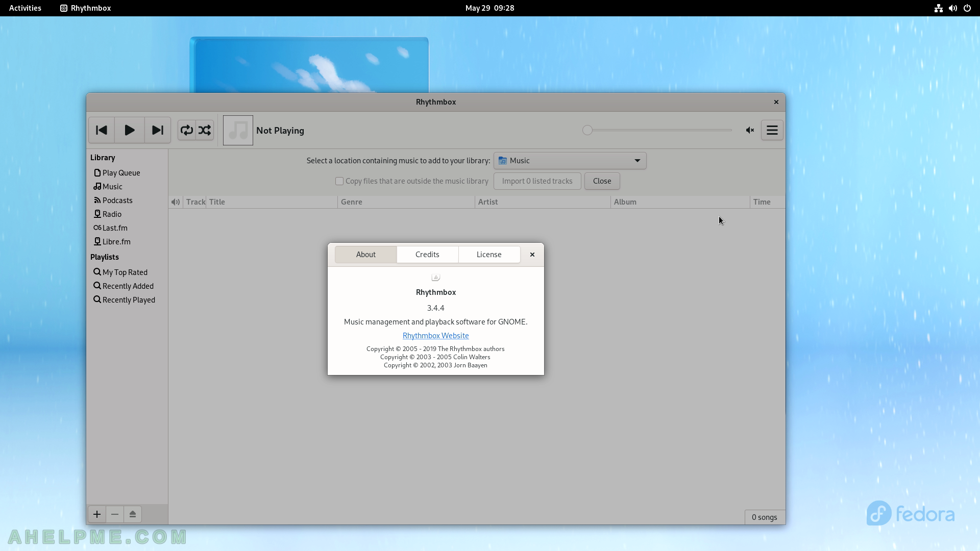Switch to the License tab
Viewport: 980px width, 551px height.
coord(489,255)
